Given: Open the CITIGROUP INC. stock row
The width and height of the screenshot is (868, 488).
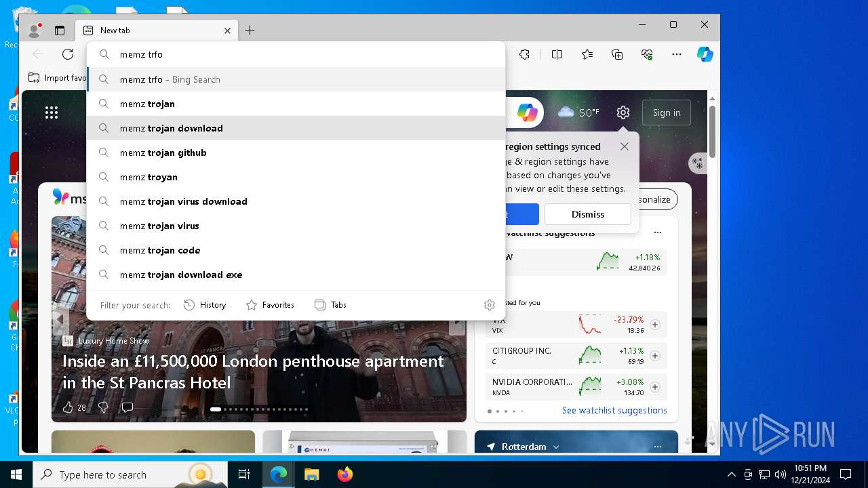Looking at the screenshot, I should click(576, 356).
